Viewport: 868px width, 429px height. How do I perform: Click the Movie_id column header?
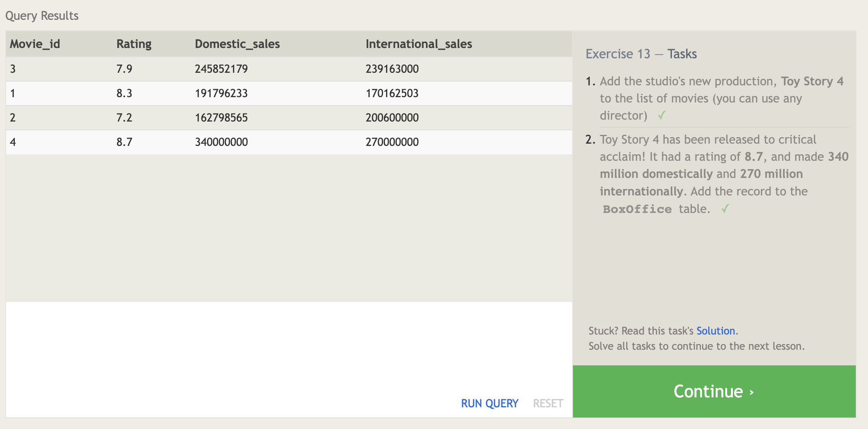pyautogui.click(x=35, y=44)
